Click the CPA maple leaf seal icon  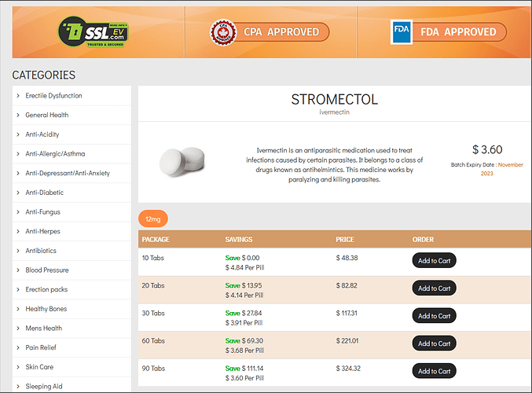(x=223, y=32)
